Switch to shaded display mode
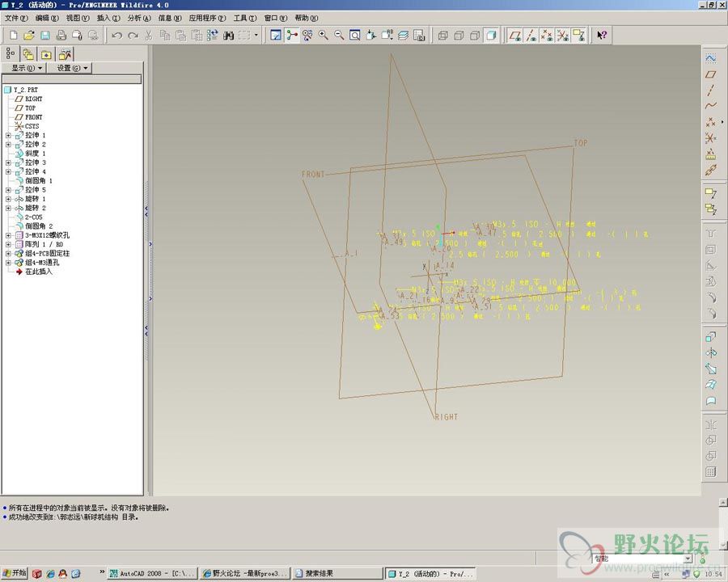This screenshot has height=582, width=728. click(x=491, y=36)
